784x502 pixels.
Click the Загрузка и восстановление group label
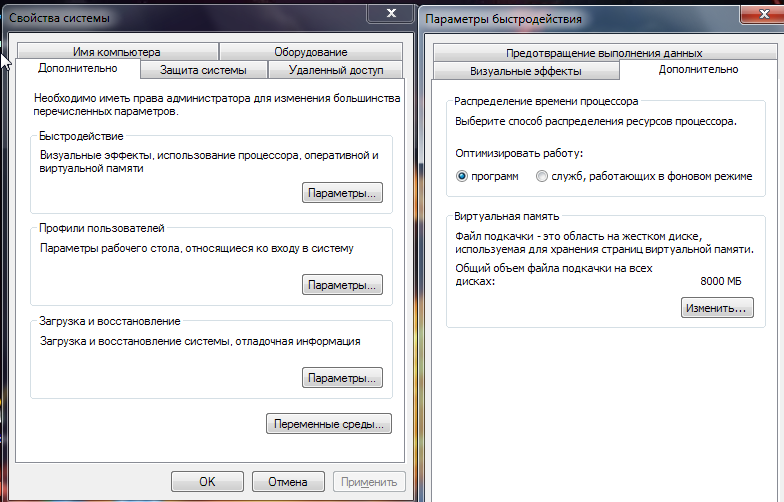point(110,321)
